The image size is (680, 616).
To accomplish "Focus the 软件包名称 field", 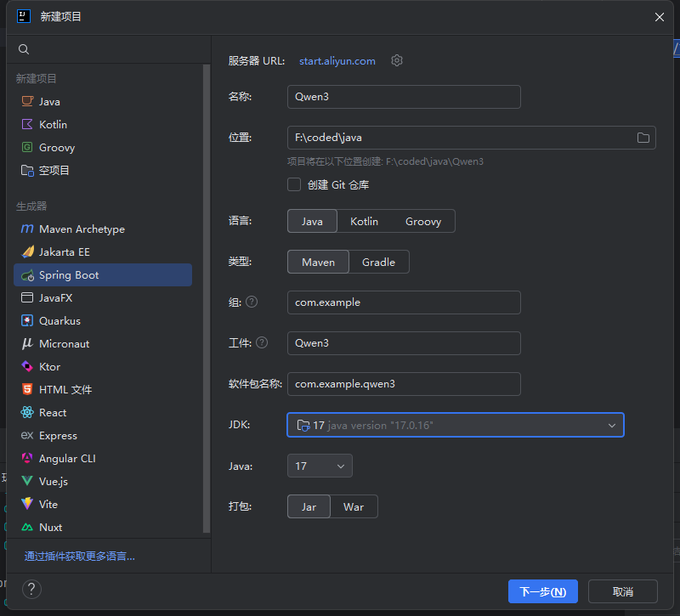I will (404, 384).
